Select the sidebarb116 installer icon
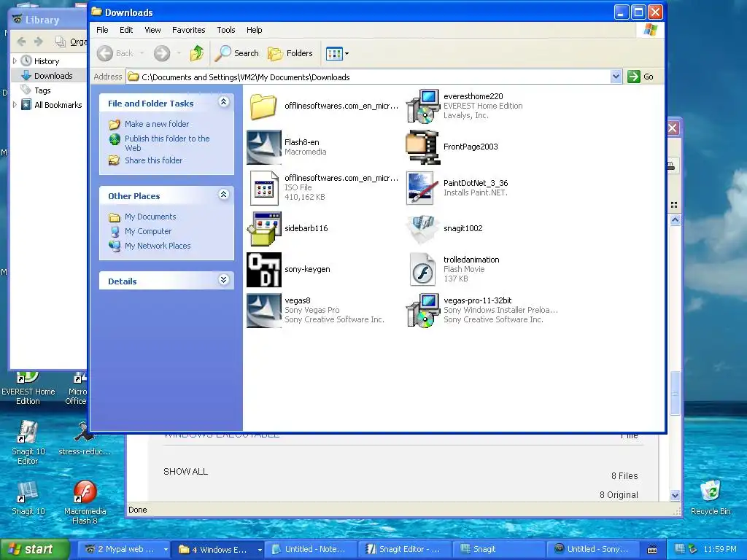Viewport: 747px width, 560px height. click(264, 228)
